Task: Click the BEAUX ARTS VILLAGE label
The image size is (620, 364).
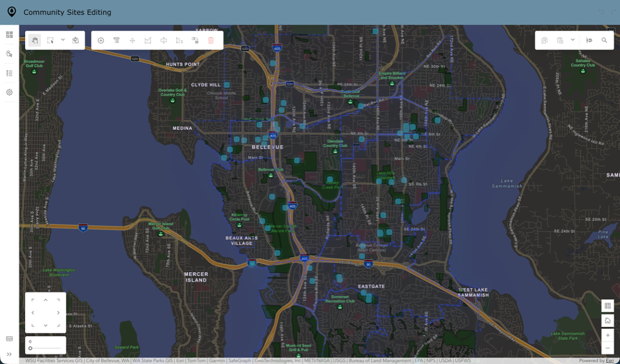Action: click(x=242, y=240)
